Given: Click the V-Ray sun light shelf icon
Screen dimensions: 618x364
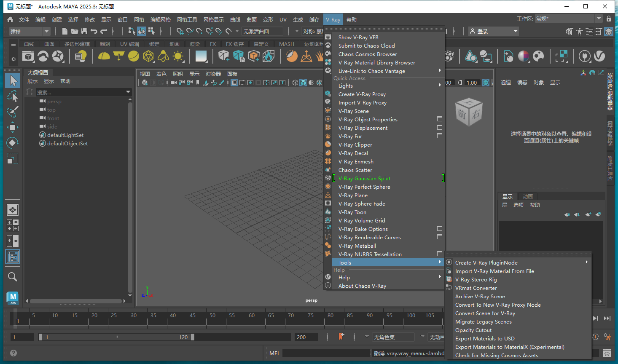Looking at the screenshot, I should pyautogui.click(x=178, y=56).
